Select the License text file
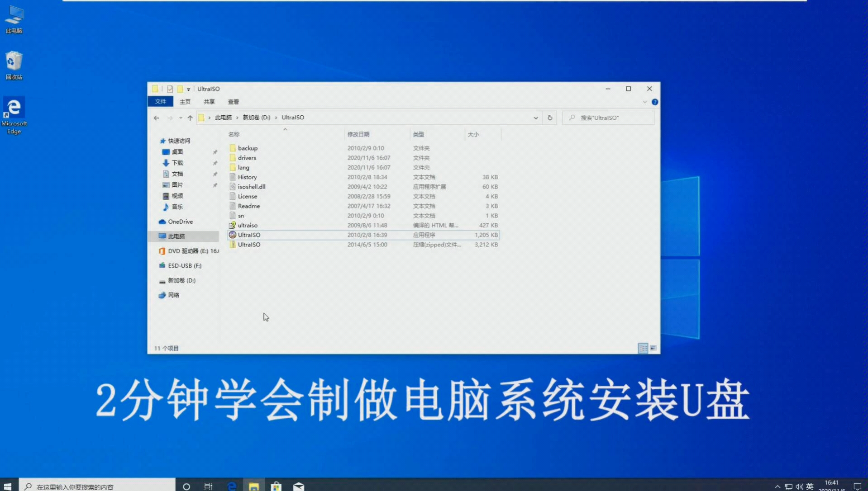This screenshot has width=868, height=491. [363, 197]
